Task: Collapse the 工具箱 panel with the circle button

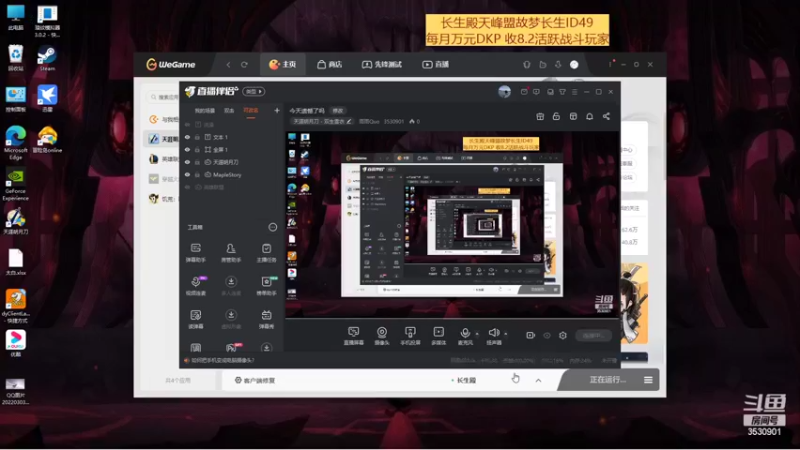Action: [x=272, y=227]
